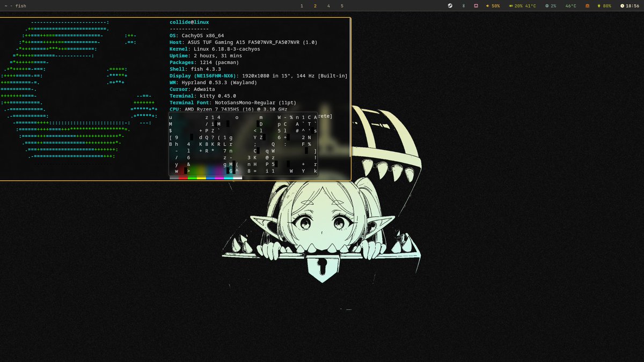Click the Terminal Font NotoSansMono-Regular line
644x362 pixels.
point(233,102)
